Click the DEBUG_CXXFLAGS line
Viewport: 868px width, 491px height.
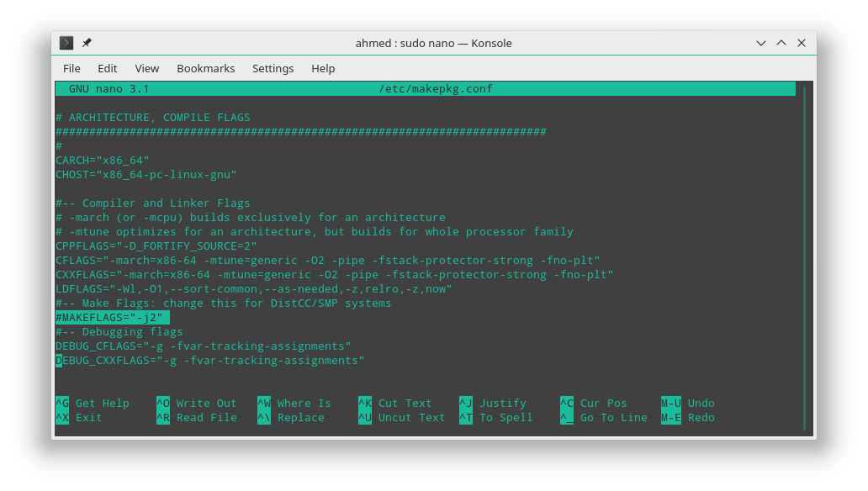click(x=209, y=361)
